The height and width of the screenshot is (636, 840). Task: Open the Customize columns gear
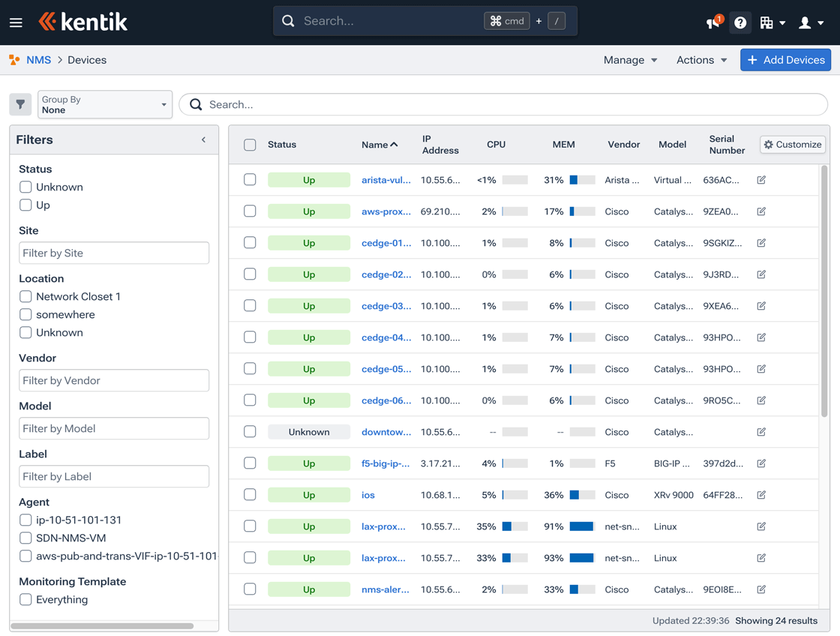792,144
